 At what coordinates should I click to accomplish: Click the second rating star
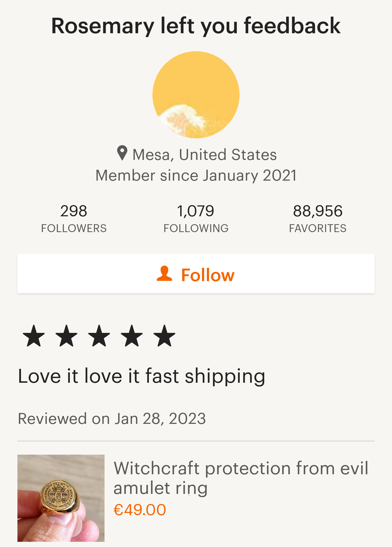coord(66,336)
